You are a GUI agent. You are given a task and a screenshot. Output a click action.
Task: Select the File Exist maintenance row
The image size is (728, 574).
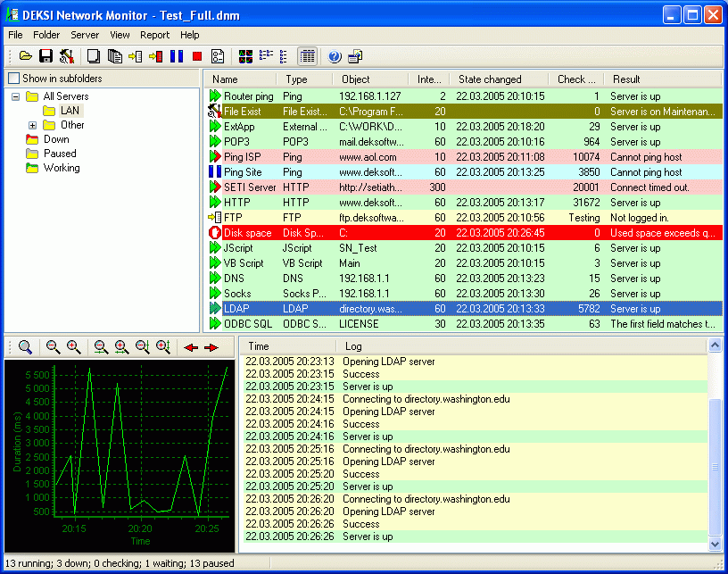coord(464,112)
